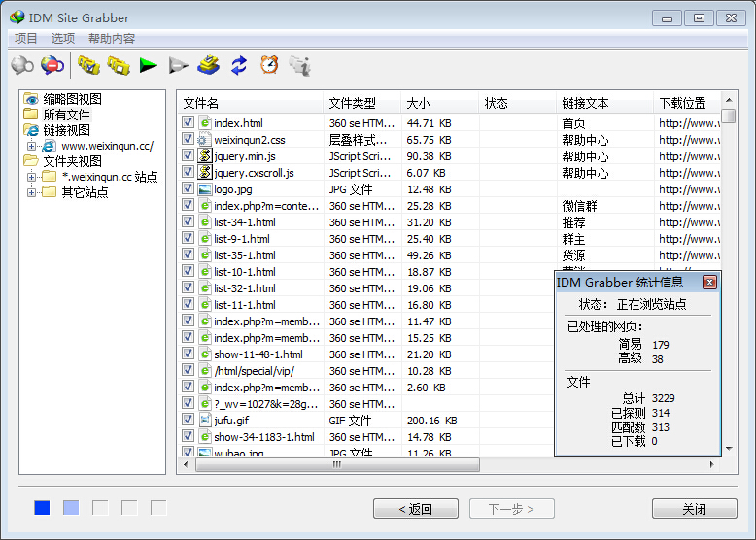The width and height of the screenshot is (756, 540).
Task: Click the horizontal scrollbar right arrow
Action: 712,464
